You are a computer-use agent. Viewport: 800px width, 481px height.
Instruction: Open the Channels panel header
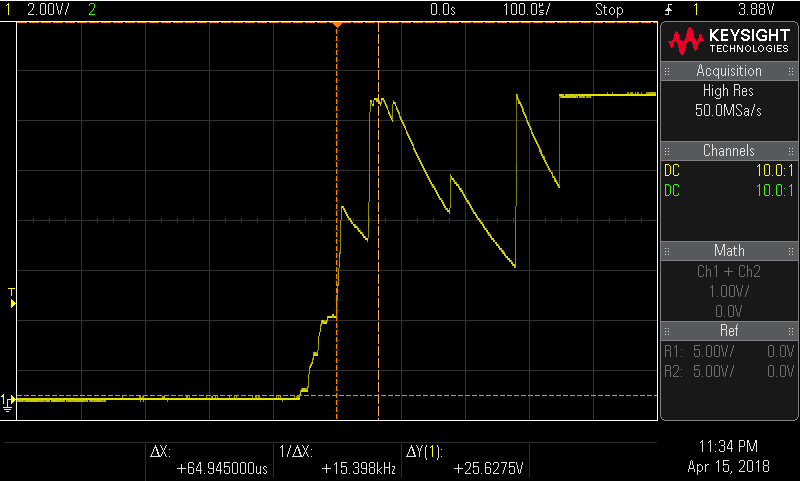point(728,151)
